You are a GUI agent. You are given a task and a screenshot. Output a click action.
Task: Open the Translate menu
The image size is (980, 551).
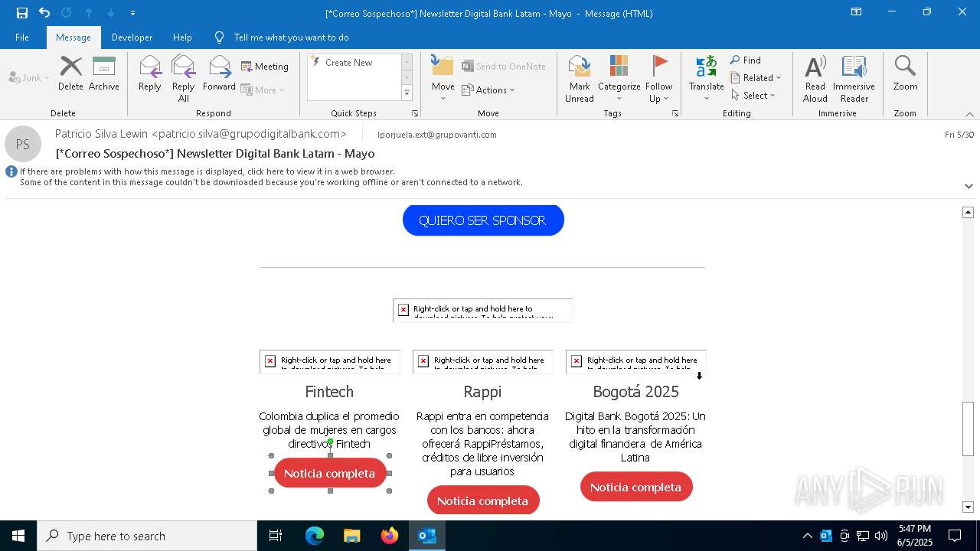click(706, 78)
